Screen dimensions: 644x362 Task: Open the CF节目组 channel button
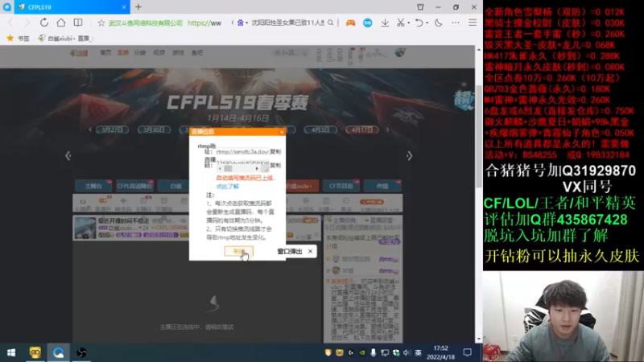click(x=341, y=186)
